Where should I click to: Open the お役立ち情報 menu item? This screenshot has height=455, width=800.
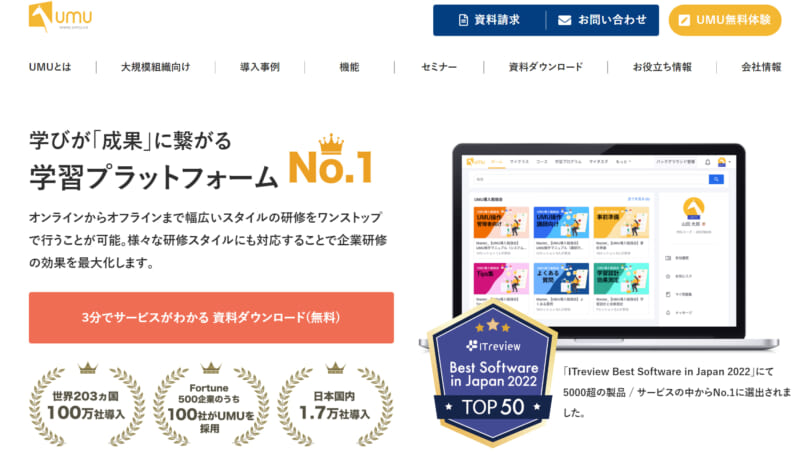coord(662,67)
